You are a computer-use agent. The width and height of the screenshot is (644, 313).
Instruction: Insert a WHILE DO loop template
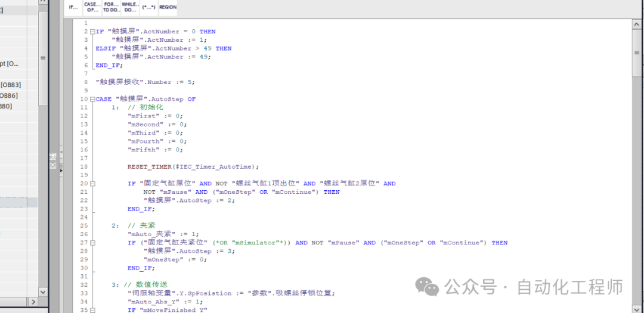tap(130, 7)
